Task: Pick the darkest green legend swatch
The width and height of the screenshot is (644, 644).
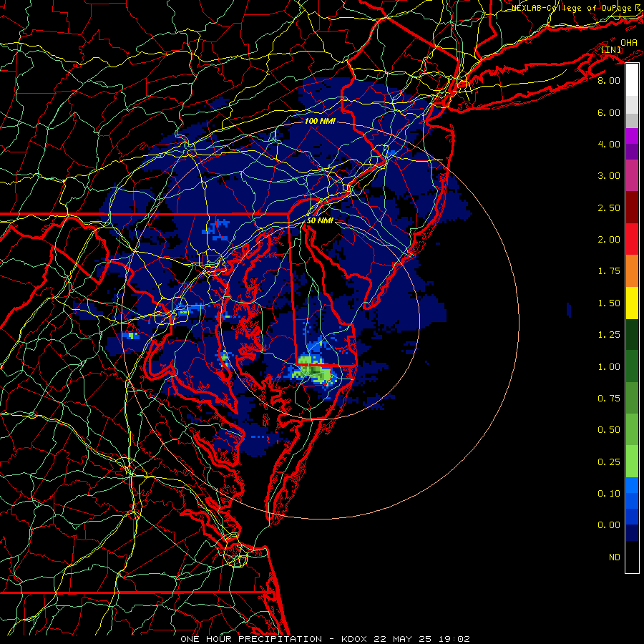Action: pyautogui.click(x=632, y=334)
